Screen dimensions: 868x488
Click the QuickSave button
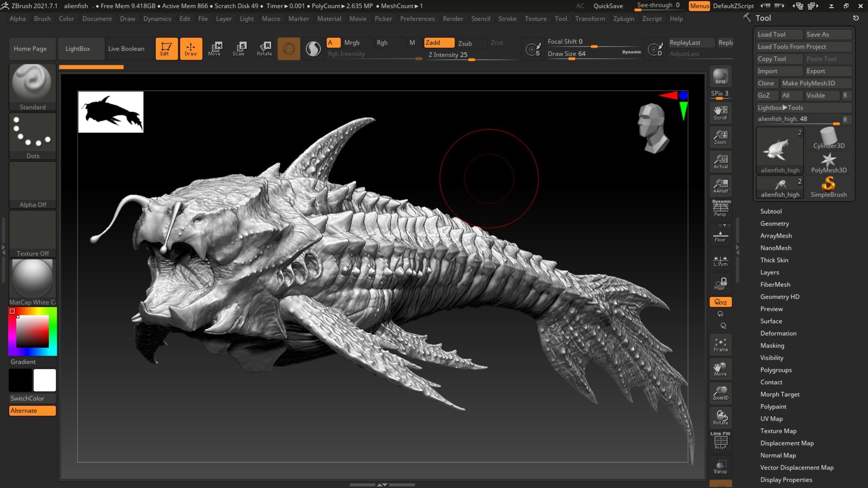click(608, 6)
